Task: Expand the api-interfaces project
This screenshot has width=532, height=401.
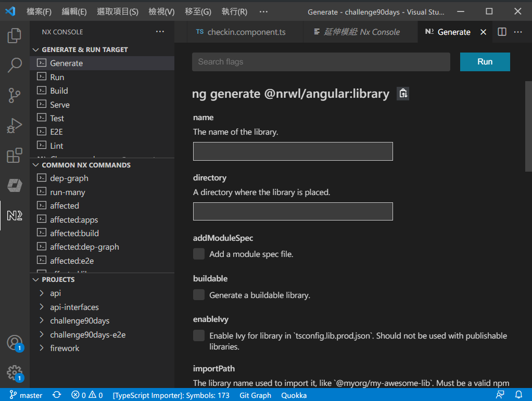Action: coord(42,307)
